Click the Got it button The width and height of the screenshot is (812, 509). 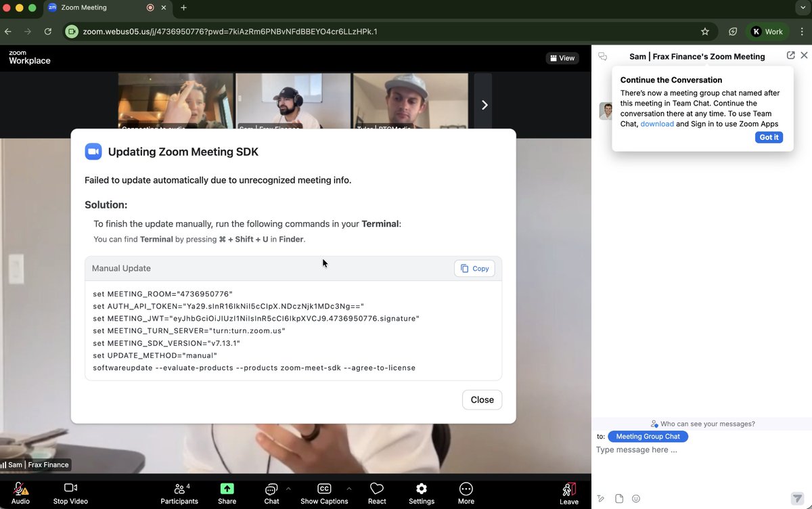pos(769,137)
